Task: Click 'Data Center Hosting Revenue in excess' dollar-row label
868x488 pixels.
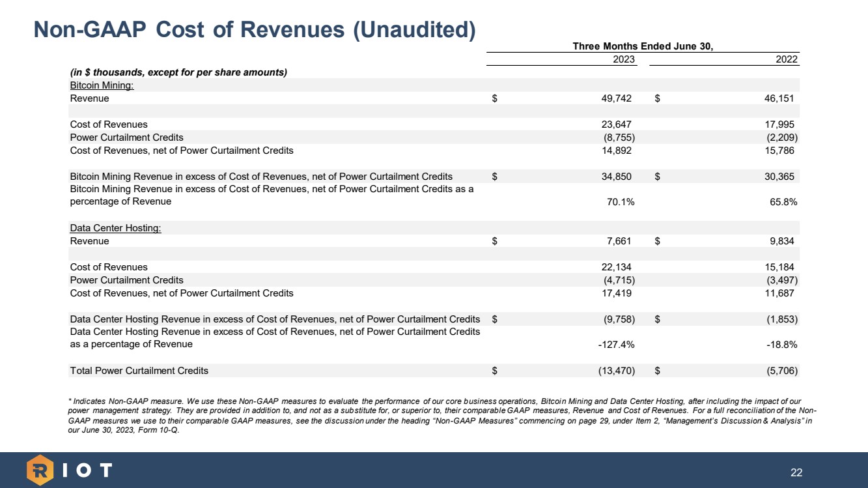Action: coord(275,319)
